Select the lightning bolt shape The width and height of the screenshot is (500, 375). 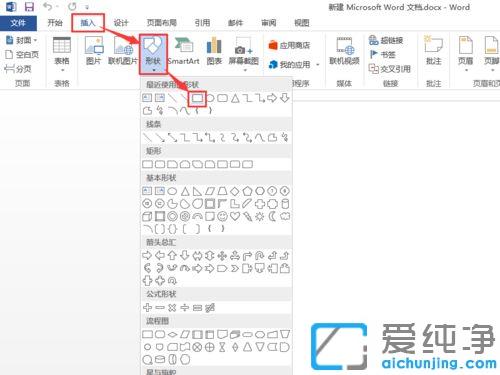click(x=248, y=216)
